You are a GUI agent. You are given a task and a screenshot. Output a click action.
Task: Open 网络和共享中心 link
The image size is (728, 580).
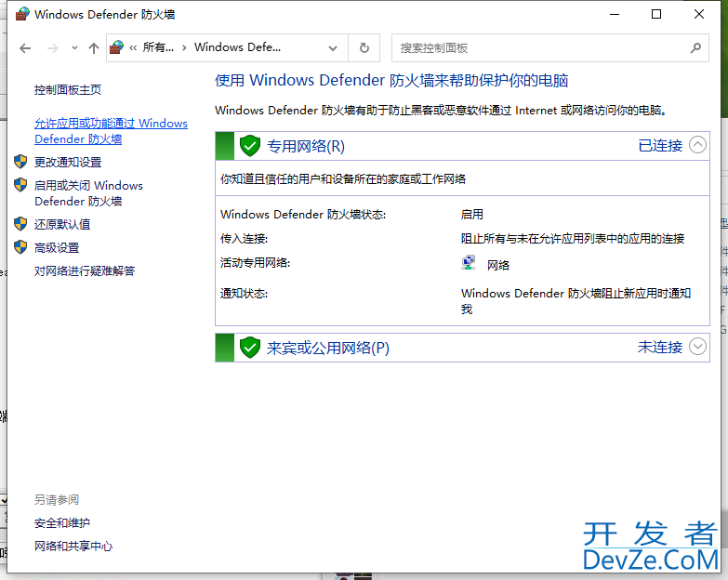click(73, 547)
